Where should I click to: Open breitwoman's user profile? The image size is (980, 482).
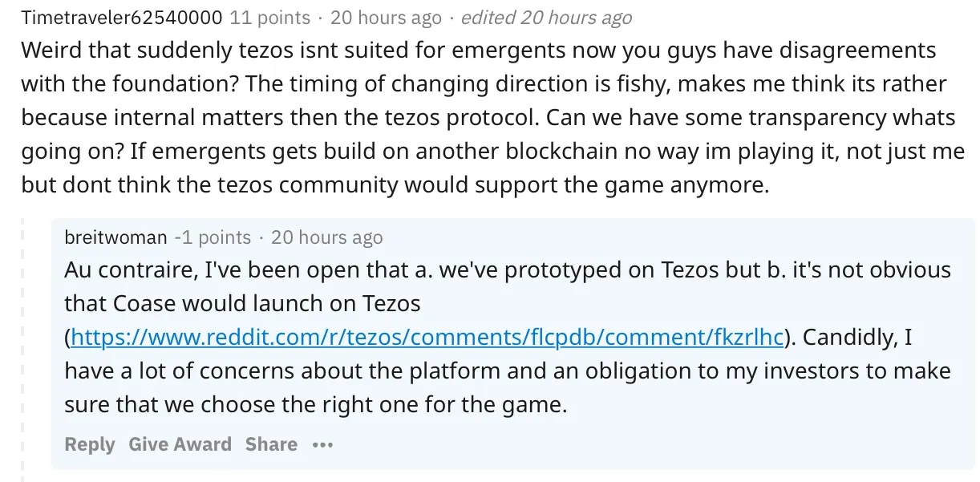point(115,237)
